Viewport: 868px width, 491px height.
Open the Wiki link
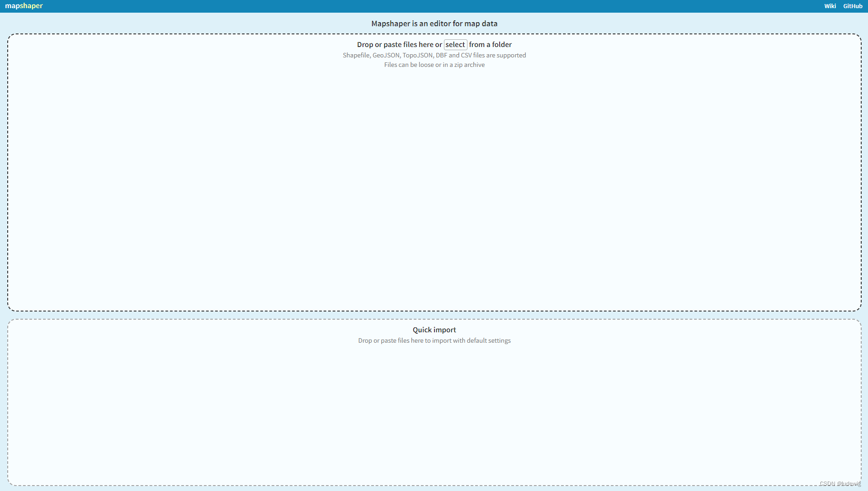click(x=830, y=6)
